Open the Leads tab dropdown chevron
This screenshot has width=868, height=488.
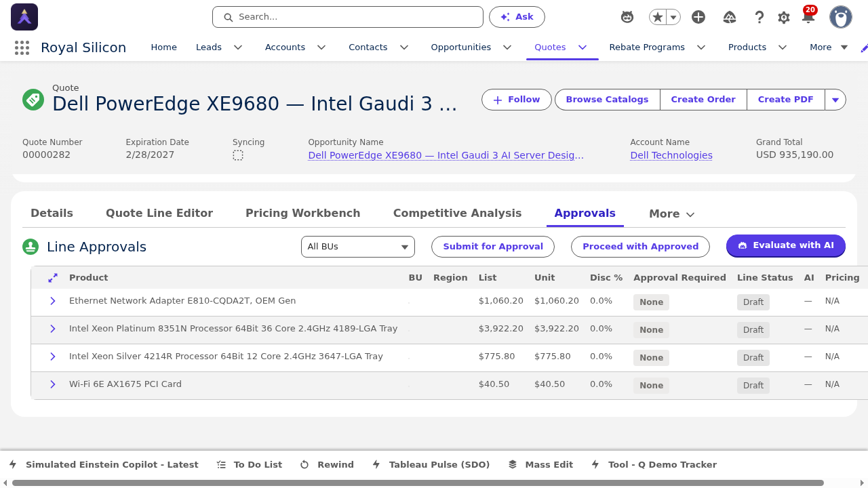[238, 47]
